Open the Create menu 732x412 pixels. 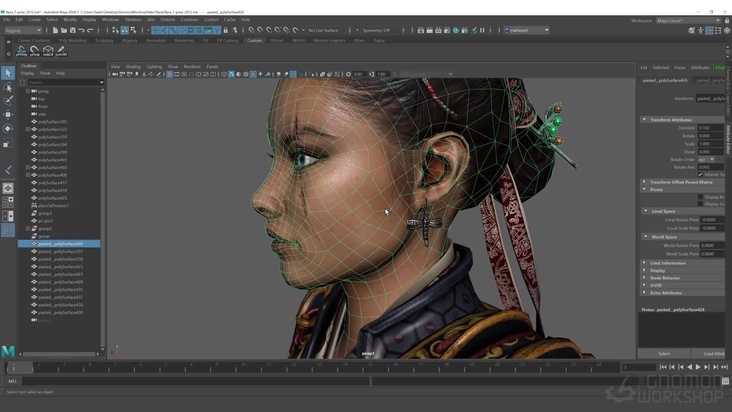pyautogui.click(x=35, y=20)
